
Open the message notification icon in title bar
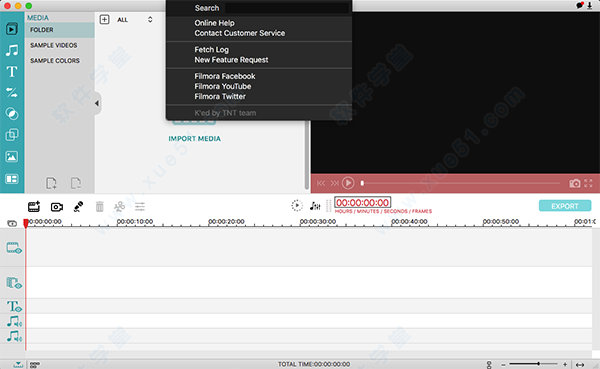point(580,5)
